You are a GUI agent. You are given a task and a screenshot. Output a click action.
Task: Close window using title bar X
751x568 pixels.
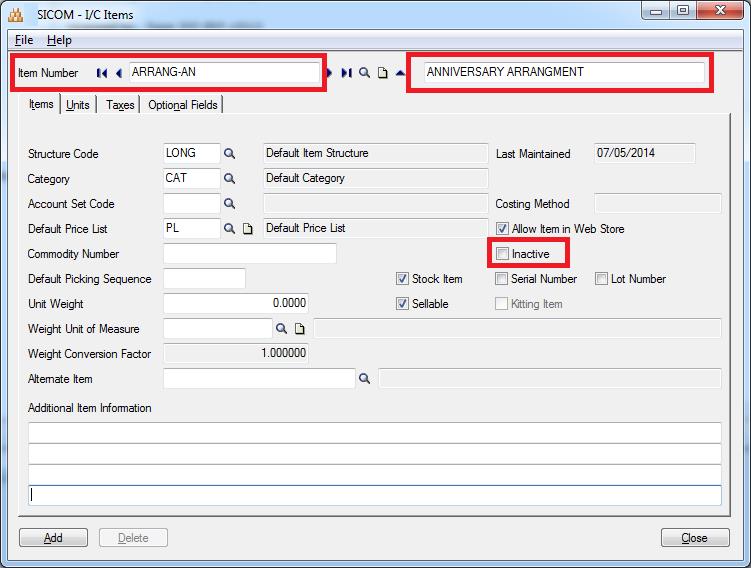[720, 11]
